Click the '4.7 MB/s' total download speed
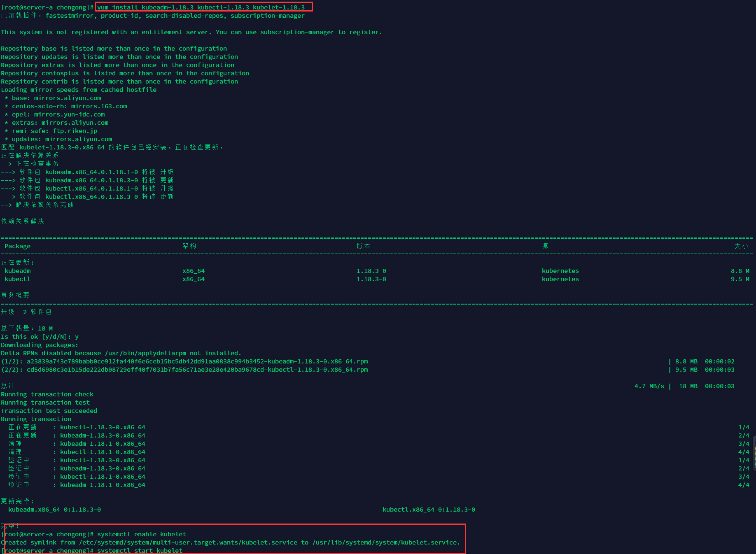The width and height of the screenshot is (756, 554). [x=649, y=386]
